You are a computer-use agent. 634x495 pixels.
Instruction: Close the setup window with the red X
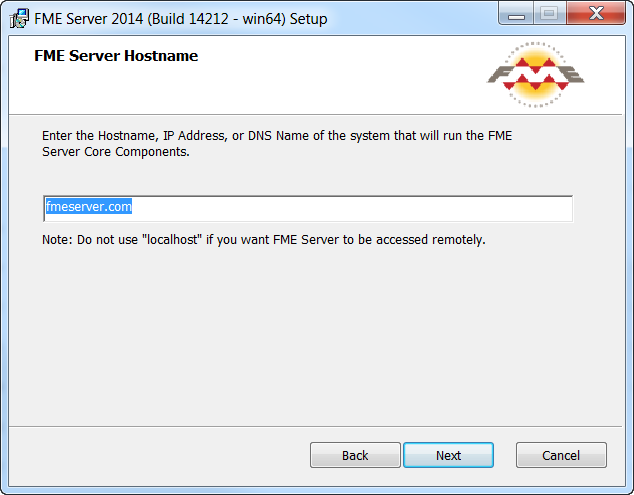pos(596,13)
